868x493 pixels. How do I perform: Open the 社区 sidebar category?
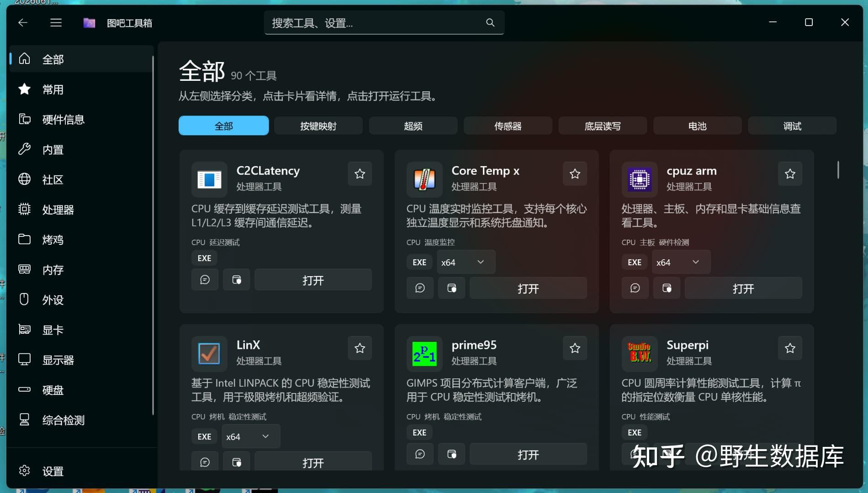81,179
